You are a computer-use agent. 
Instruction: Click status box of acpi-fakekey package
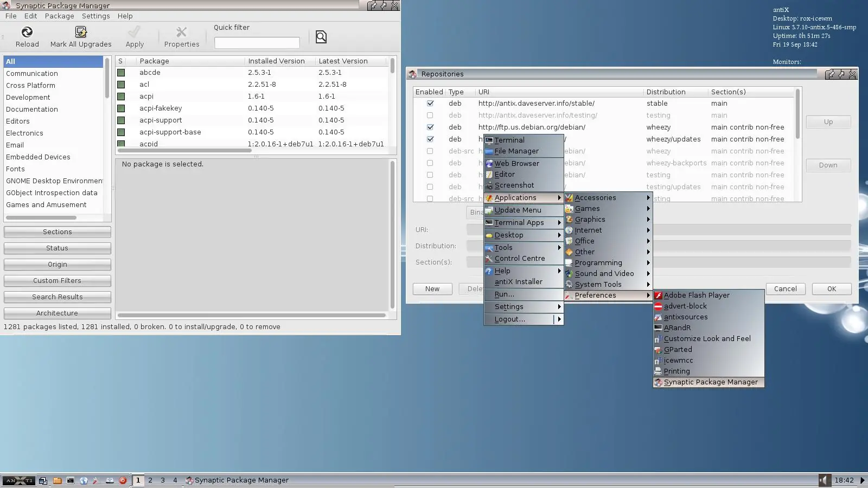(x=121, y=108)
